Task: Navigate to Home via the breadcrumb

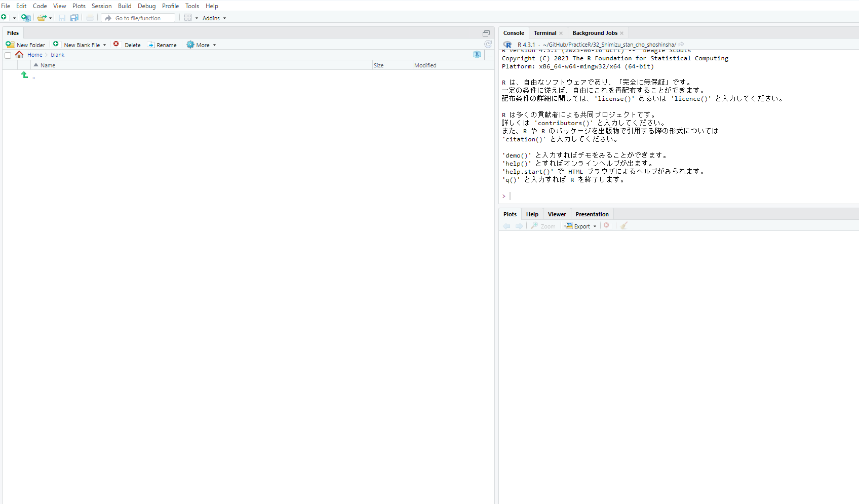Action: (x=34, y=54)
